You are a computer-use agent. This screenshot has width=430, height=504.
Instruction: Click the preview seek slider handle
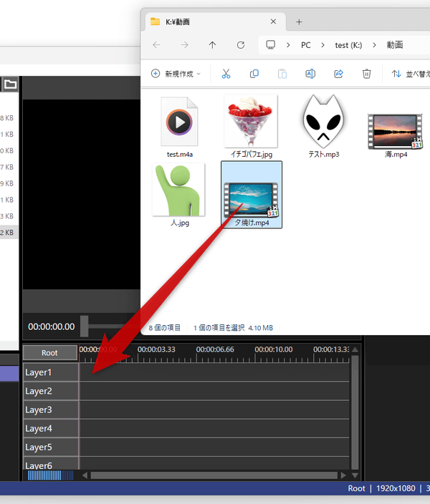tap(85, 326)
